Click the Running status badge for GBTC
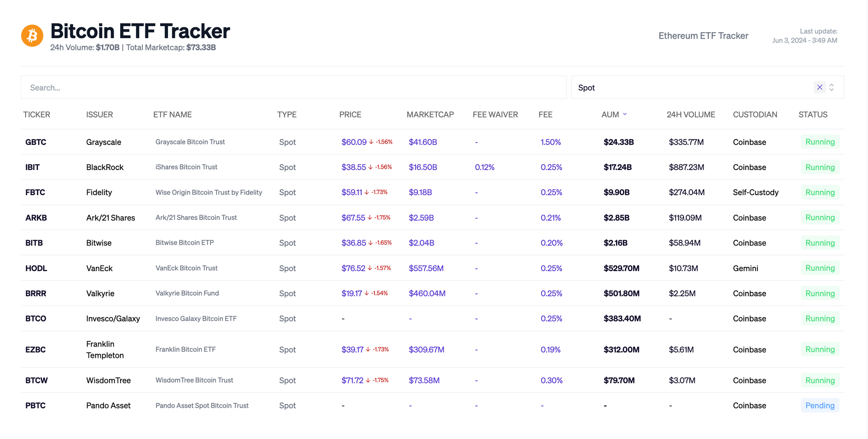868x439 pixels. click(819, 142)
